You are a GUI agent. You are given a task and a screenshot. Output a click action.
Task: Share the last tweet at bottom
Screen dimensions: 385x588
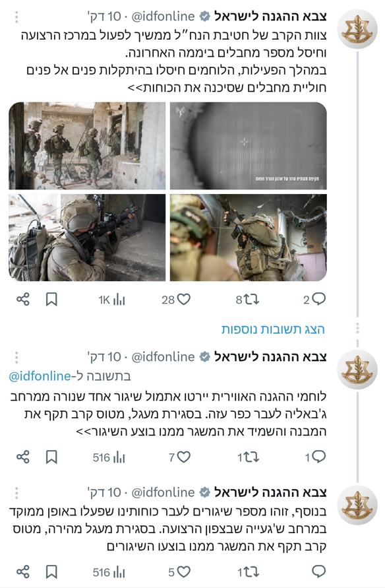click(23, 572)
